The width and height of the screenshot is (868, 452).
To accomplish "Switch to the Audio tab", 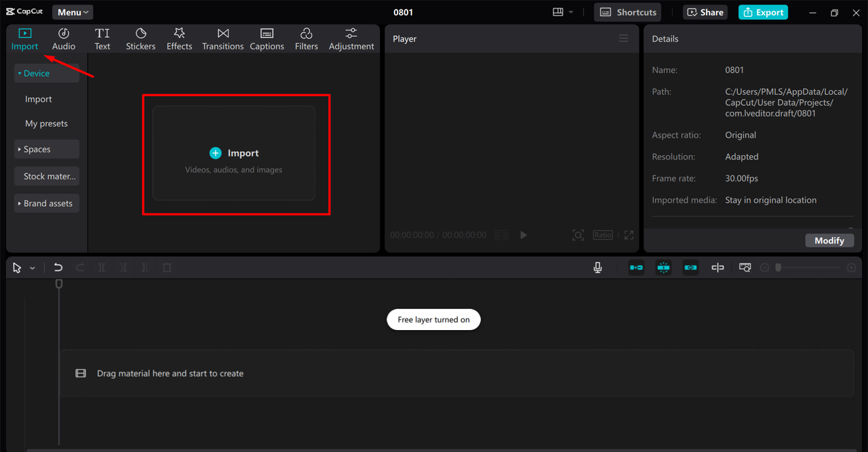I will (64, 39).
